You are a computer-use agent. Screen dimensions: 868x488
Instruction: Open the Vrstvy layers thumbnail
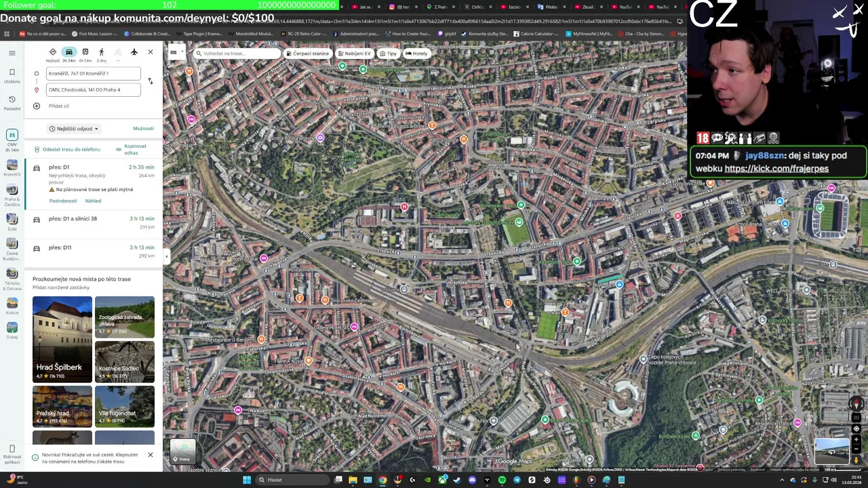pyautogui.click(x=182, y=451)
